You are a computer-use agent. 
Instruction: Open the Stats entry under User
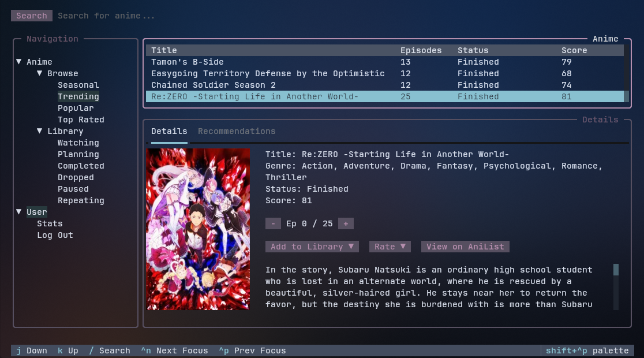pos(50,223)
